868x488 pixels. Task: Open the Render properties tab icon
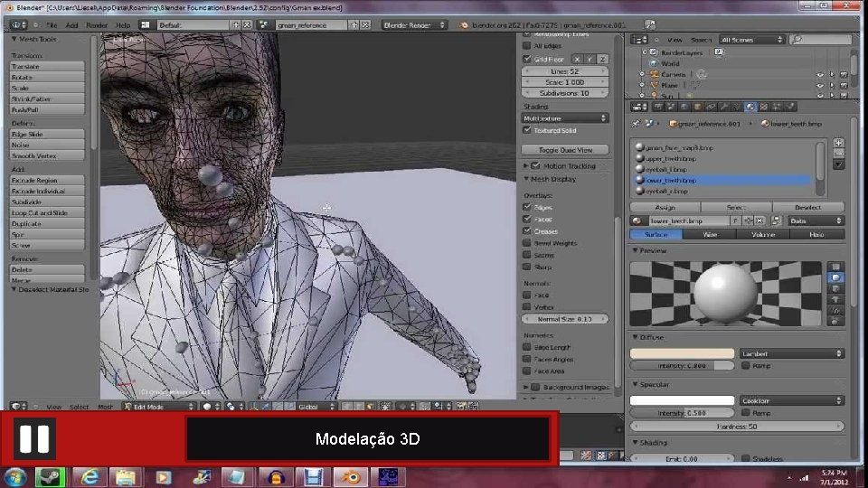(x=658, y=107)
